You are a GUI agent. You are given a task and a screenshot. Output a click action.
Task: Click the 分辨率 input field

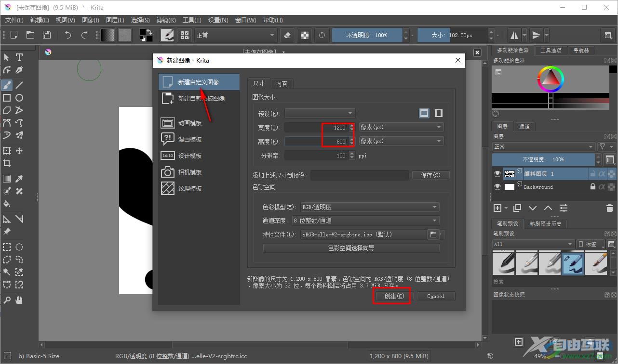coord(316,156)
